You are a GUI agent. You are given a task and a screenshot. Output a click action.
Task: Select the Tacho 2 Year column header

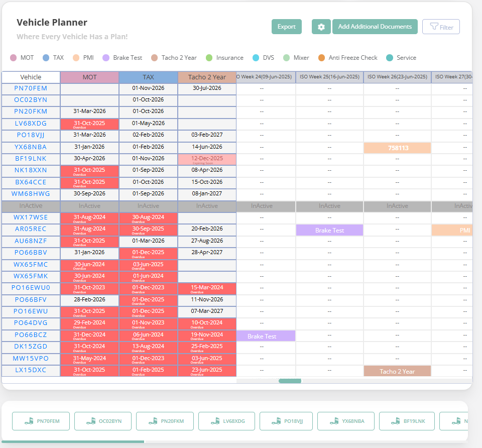(x=207, y=77)
